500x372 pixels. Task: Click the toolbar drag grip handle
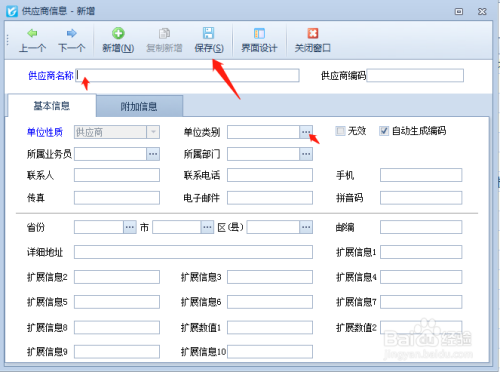(8, 40)
